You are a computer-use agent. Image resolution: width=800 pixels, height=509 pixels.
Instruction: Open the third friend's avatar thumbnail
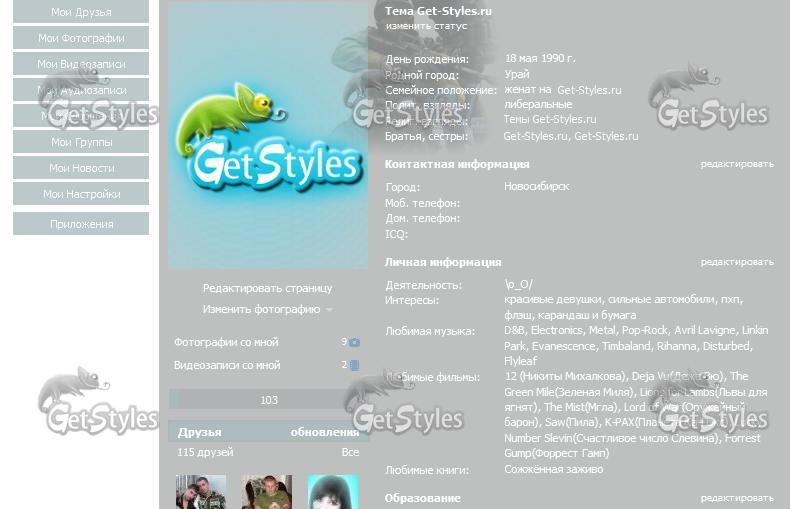333,492
